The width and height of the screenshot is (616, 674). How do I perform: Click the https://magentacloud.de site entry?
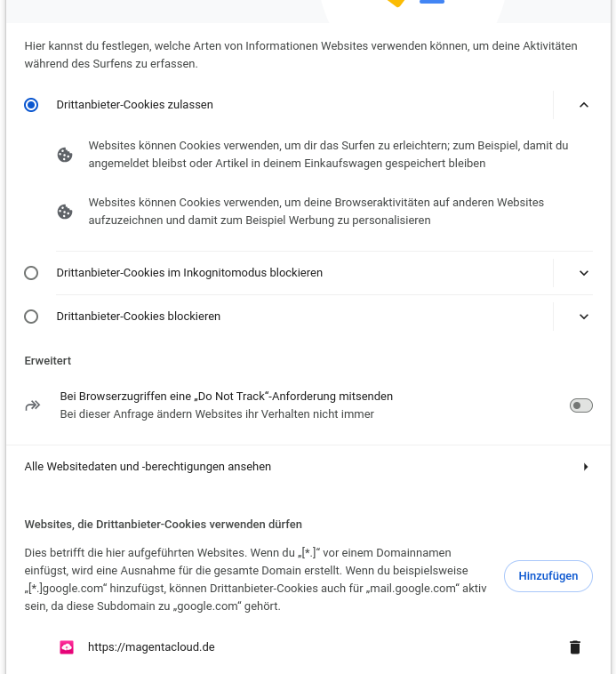pyautogui.click(x=151, y=647)
